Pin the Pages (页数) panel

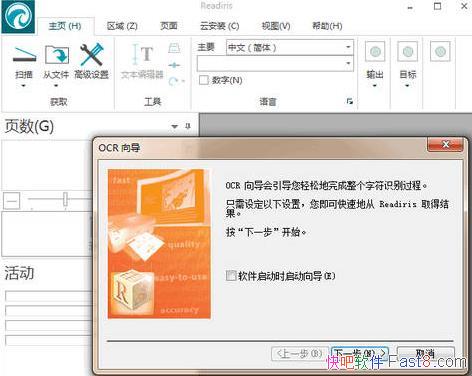tap(188, 126)
